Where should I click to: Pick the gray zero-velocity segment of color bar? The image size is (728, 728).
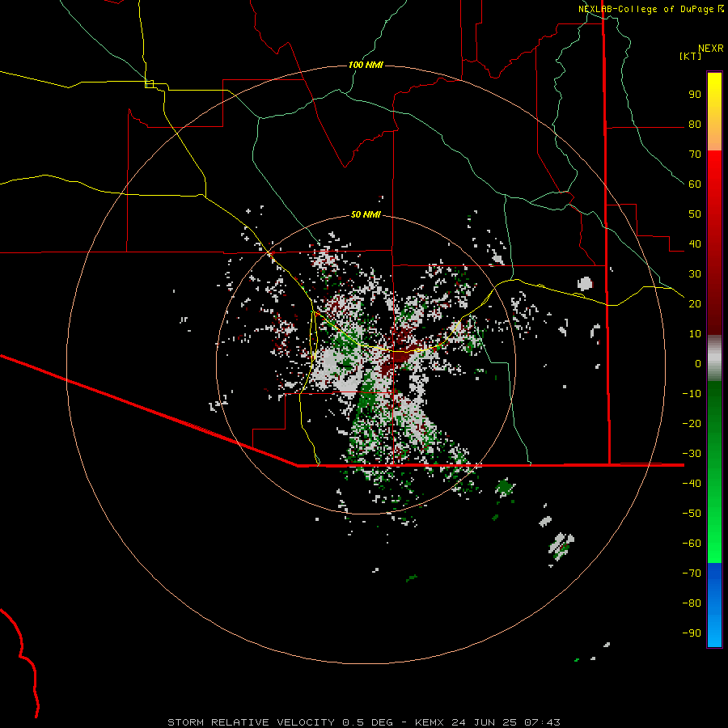tap(714, 358)
